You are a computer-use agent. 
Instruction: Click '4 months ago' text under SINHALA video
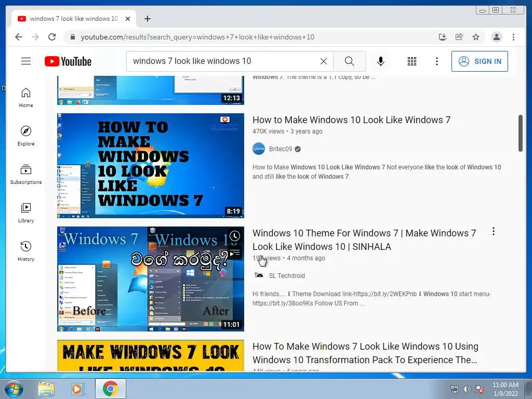click(x=306, y=258)
